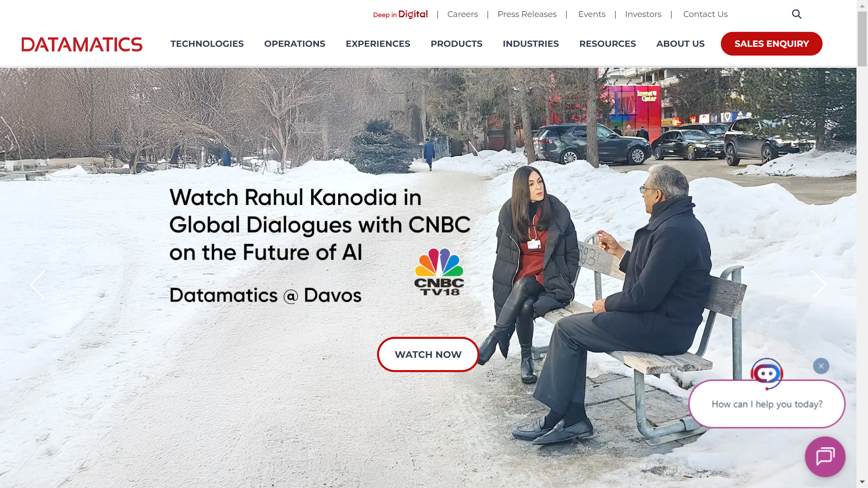Click the CNBC TV18 logo

439,272
